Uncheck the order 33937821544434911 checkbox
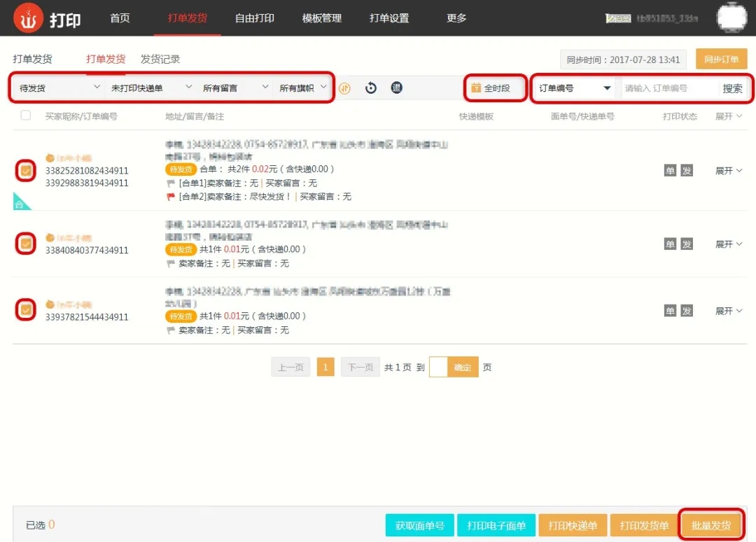756x542 pixels. coord(26,310)
